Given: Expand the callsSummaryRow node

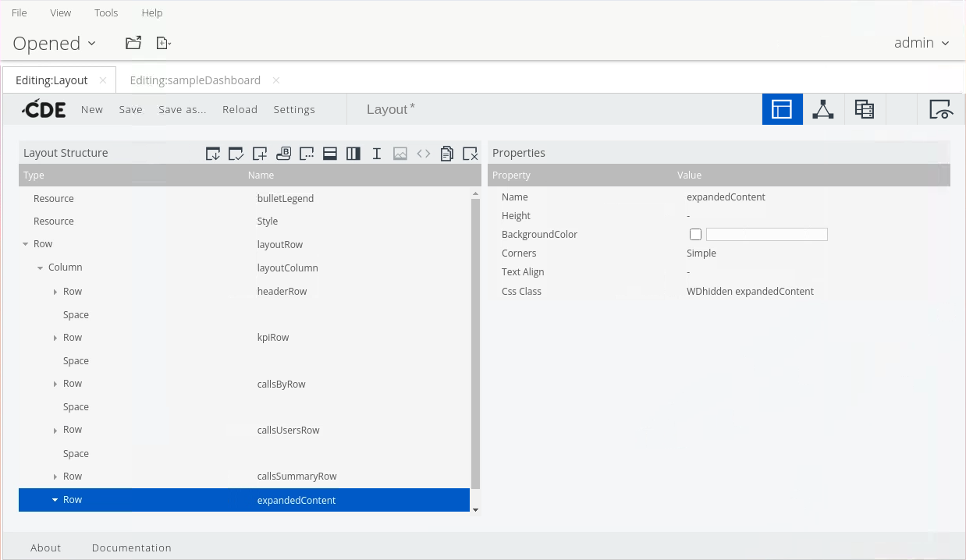Looking at the screenshot, I should click(55, 477).
